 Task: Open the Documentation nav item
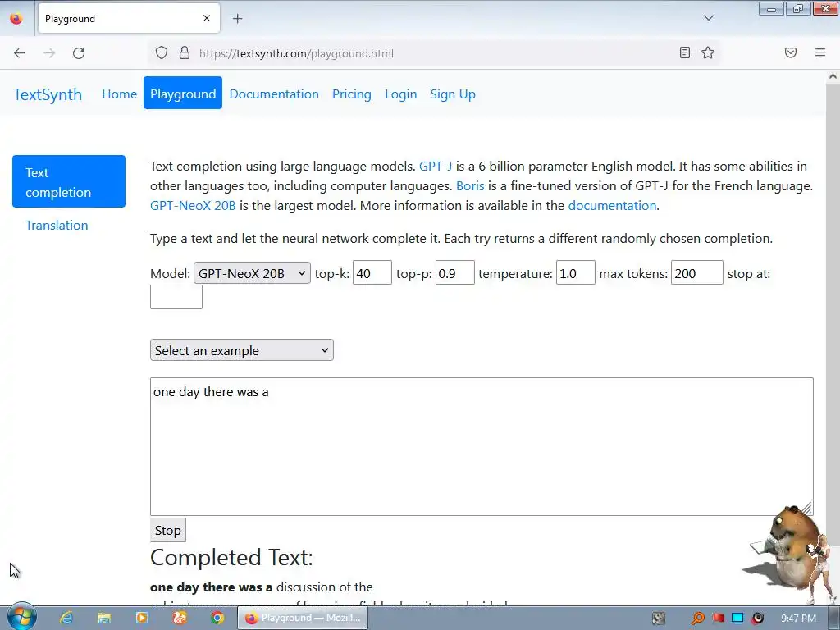[274, 94]
